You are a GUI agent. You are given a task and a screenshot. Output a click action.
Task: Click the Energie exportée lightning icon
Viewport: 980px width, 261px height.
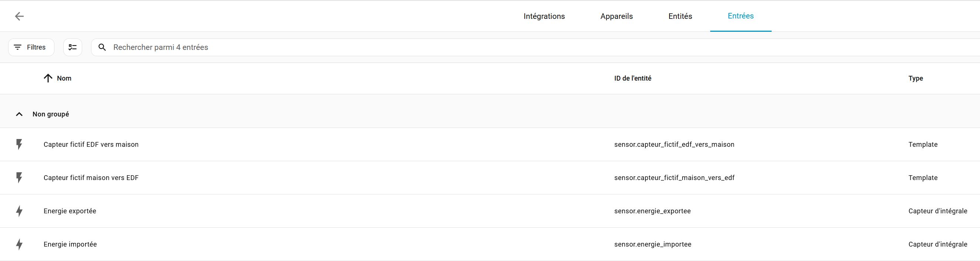click(x=19, y=211)
